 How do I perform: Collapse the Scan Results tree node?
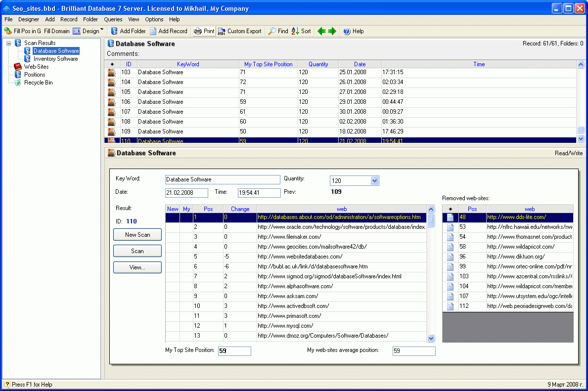tap(9, 43)
